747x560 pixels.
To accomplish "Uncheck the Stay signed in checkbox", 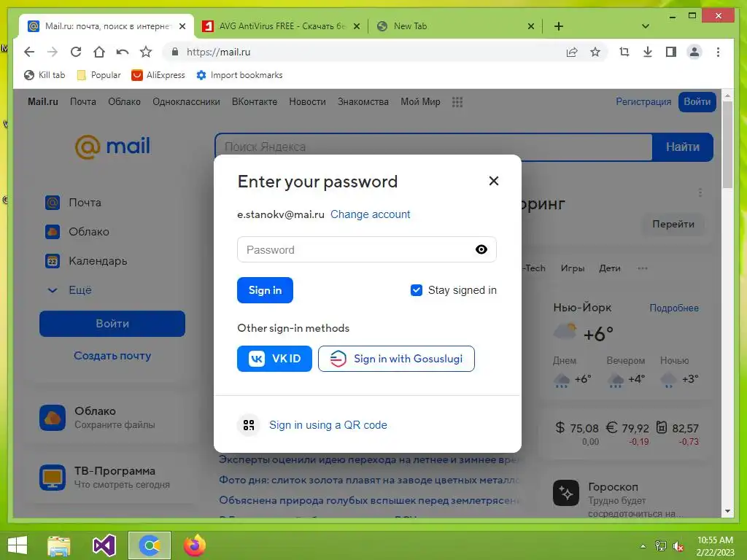I will (417, 290).
